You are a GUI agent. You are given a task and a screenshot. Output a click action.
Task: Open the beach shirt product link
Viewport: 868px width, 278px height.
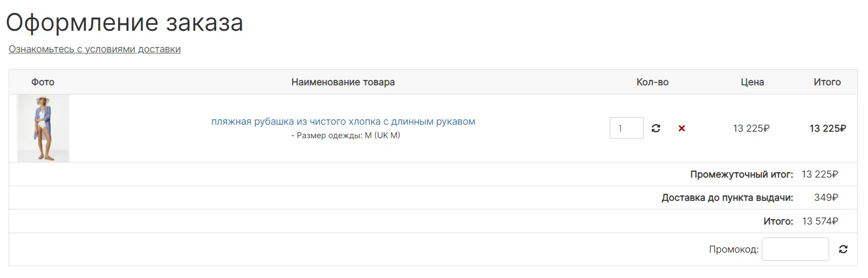[343, 121]
